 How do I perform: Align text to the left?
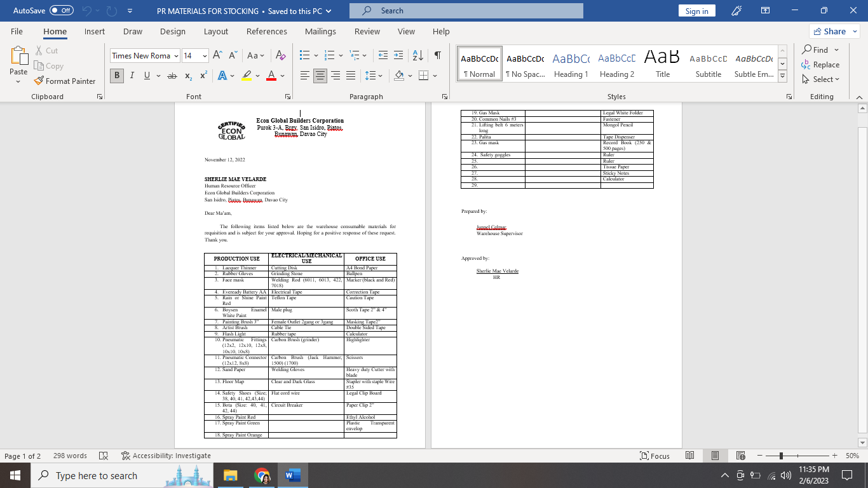305,76
